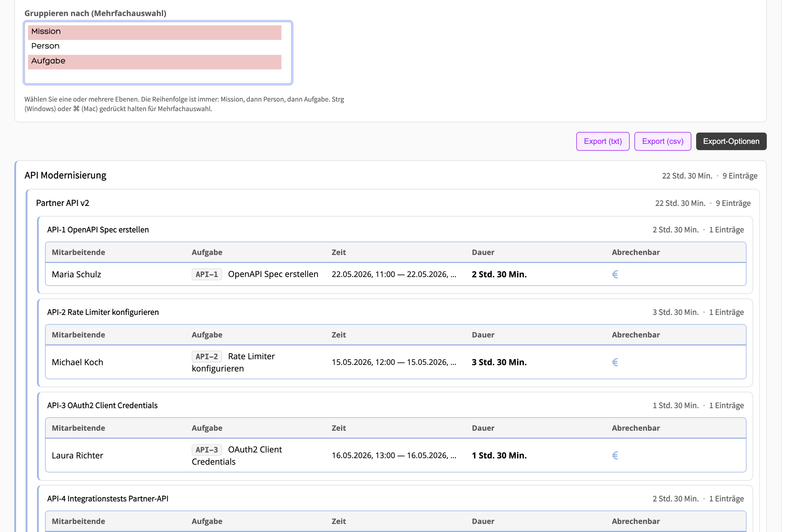Click the 3 Std. 30 Min. duration cell
799x532 pixels.
[x=499, y=362]
